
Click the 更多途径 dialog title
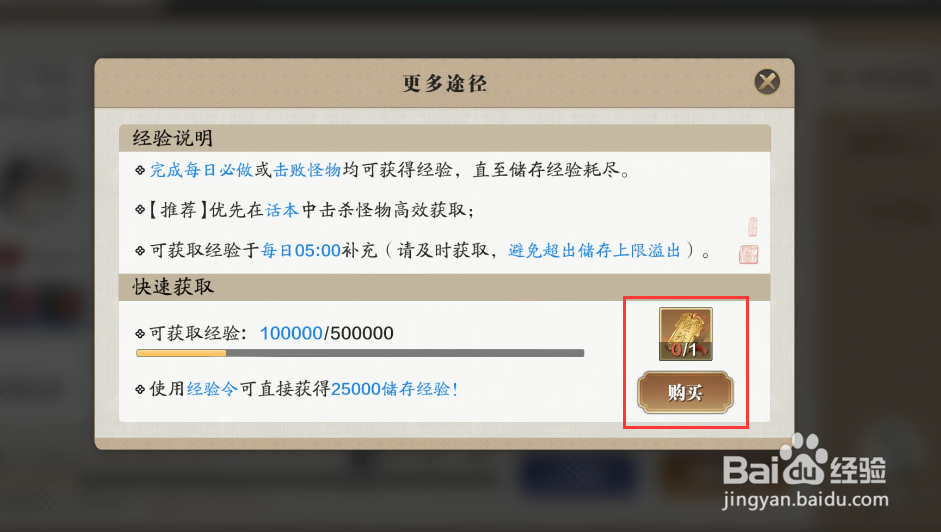(445, 83)
